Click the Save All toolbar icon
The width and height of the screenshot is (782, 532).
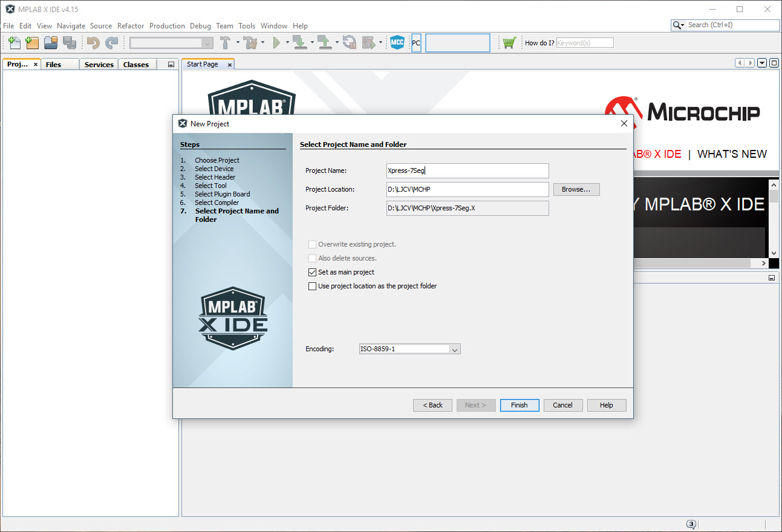[x=70, y=42]
